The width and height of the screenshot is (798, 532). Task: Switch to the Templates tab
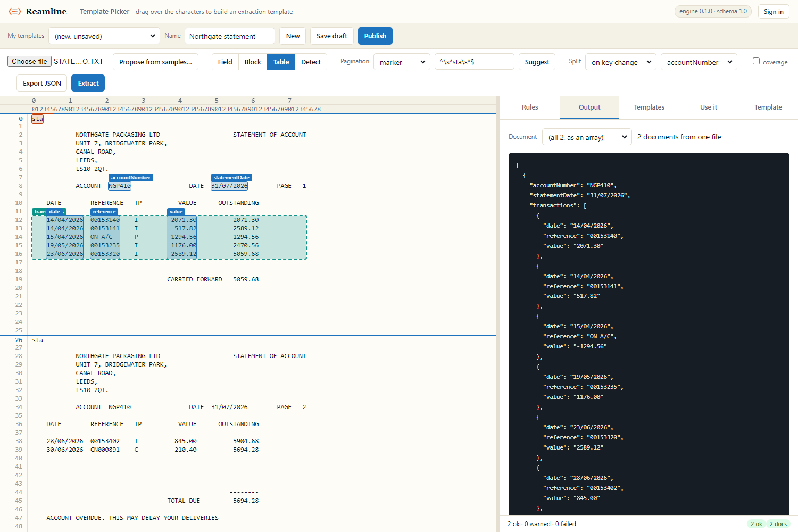pos(649,107)
